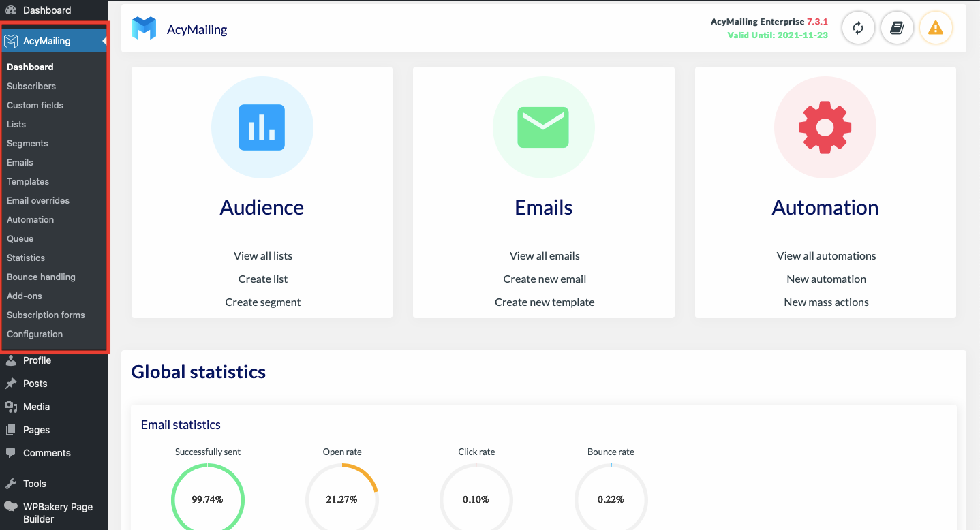Image resolution: width=980 pixels, height=530 pixels.
Task: Open Add-ons submenu item
Action: [25, 296]
